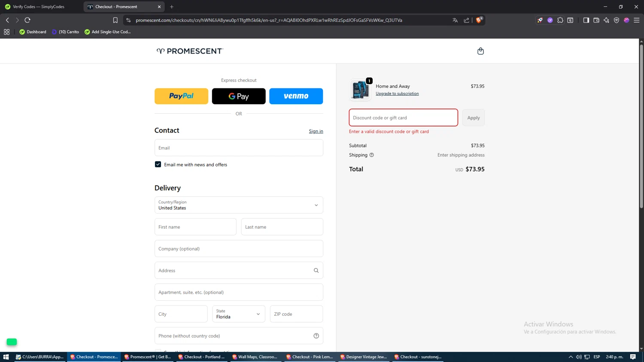Open the extensions puzzle icon
This screenshot has width=644, height=362.
pos(560,20)
